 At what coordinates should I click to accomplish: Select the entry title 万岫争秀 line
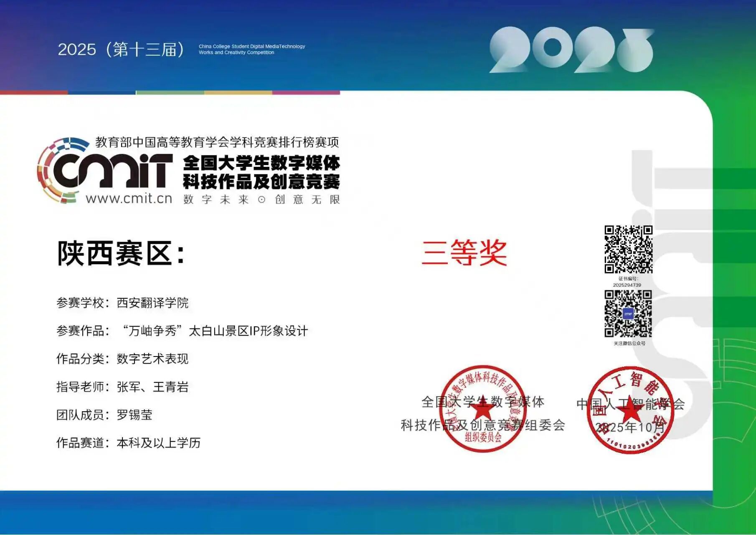(x=214, y=331)
